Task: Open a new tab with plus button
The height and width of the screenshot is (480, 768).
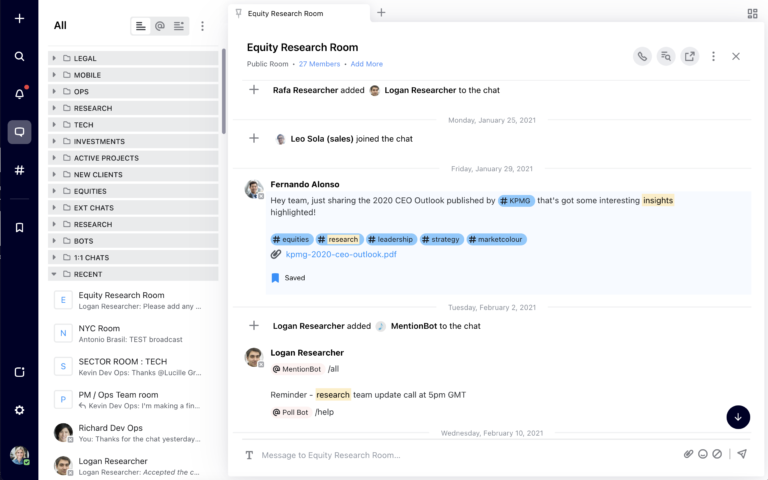Action: (x=381, y=13)
